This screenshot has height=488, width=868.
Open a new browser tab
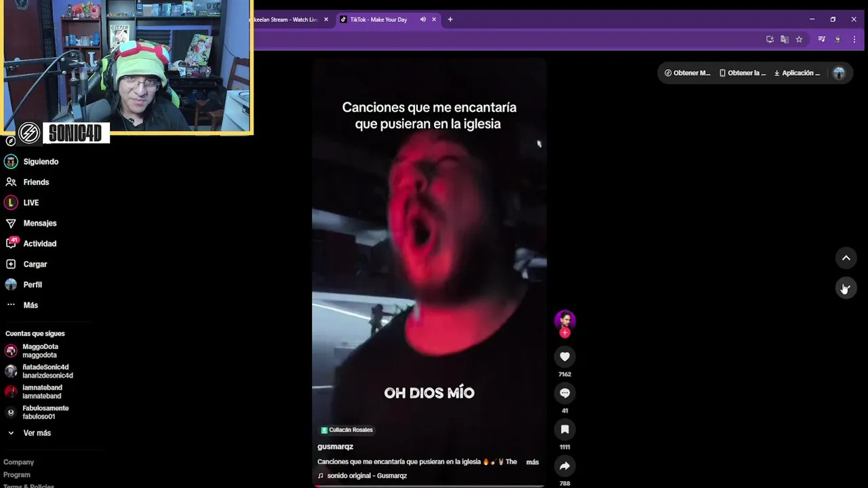pyautogui.click(x=450, y=20)
